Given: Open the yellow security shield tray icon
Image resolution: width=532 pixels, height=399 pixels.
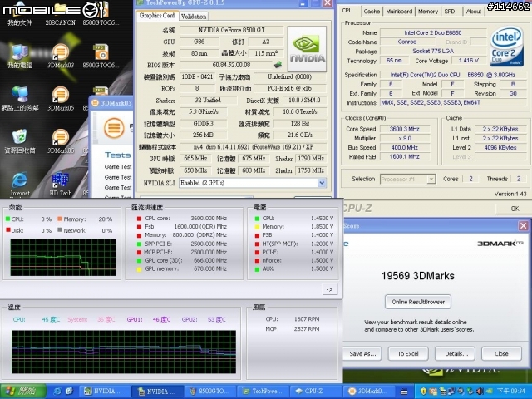Looking at the screenshot, I should 423,392.
